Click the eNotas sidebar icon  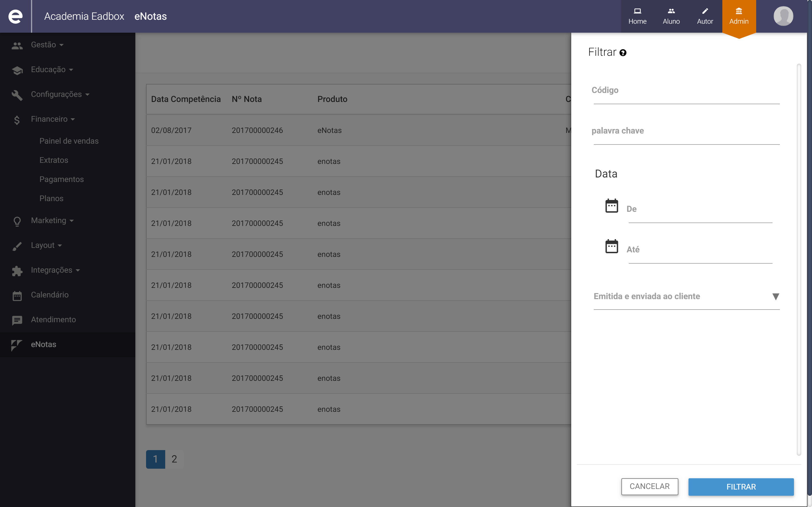tap(16, 345)
